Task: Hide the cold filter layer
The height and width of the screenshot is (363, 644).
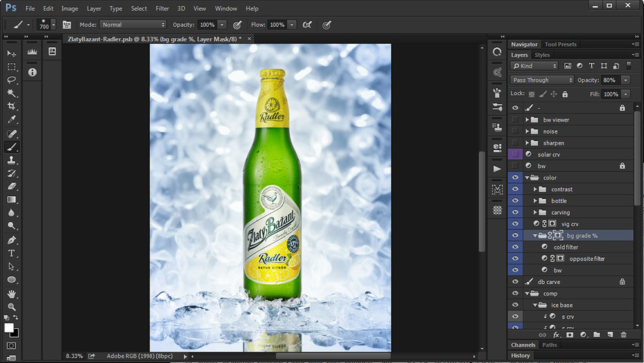Action: pyautogui.click(x=515, y=247)
